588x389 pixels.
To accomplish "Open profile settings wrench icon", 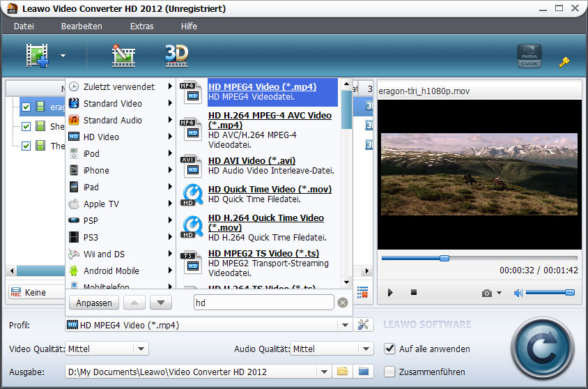I will pos(362,325).
